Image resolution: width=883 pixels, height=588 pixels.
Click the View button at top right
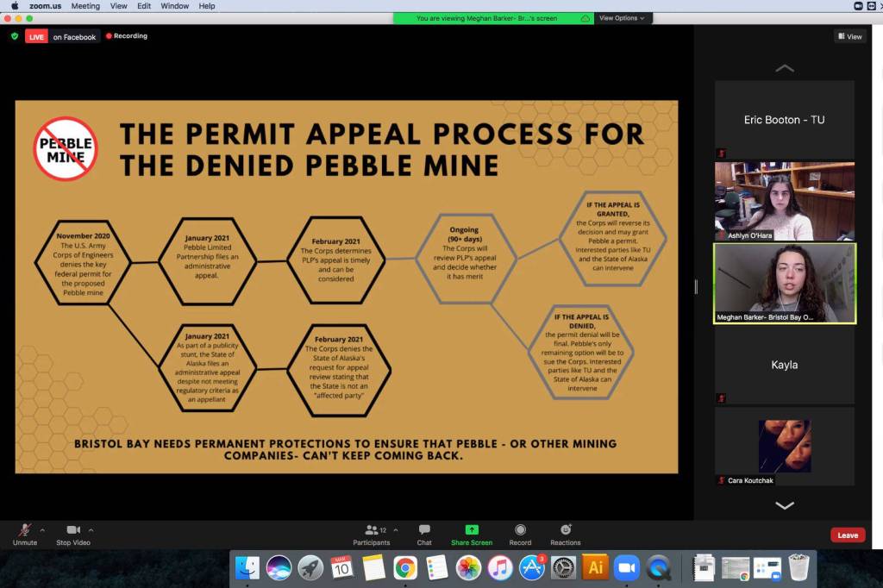pos(849,36)
